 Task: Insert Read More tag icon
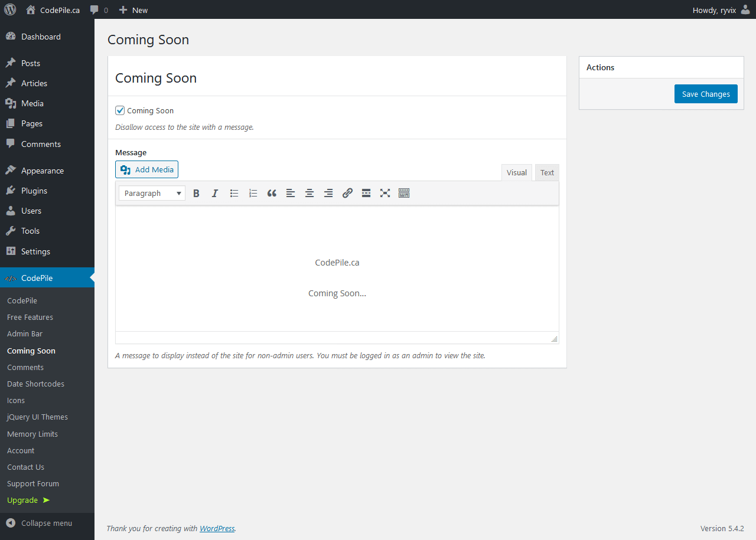coord(366,193)
